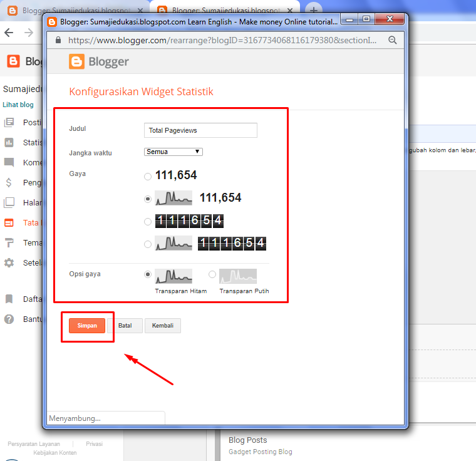Click the Privasi footer link

coord(94,444)
